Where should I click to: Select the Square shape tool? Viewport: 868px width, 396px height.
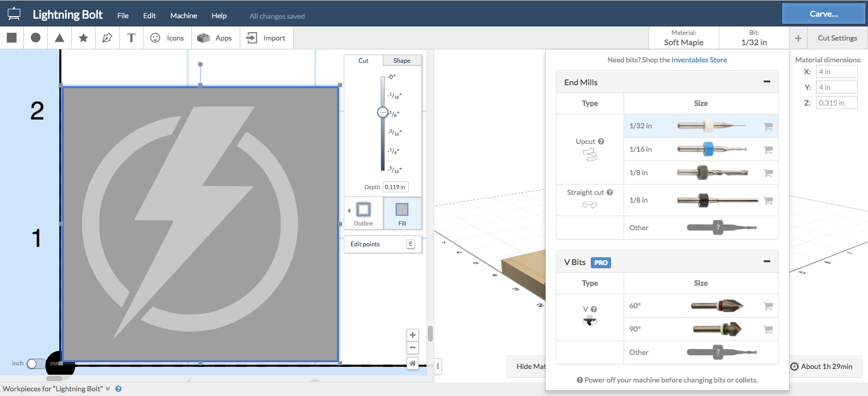point(12,37)
